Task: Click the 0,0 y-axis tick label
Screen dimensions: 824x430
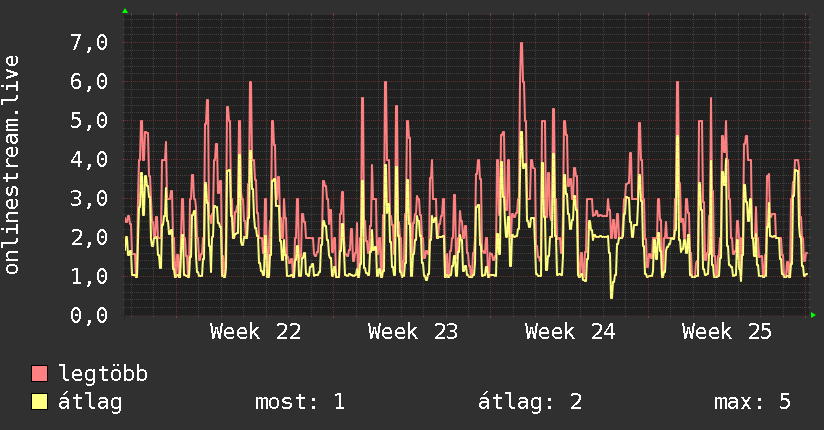Action: click(89, 315)
